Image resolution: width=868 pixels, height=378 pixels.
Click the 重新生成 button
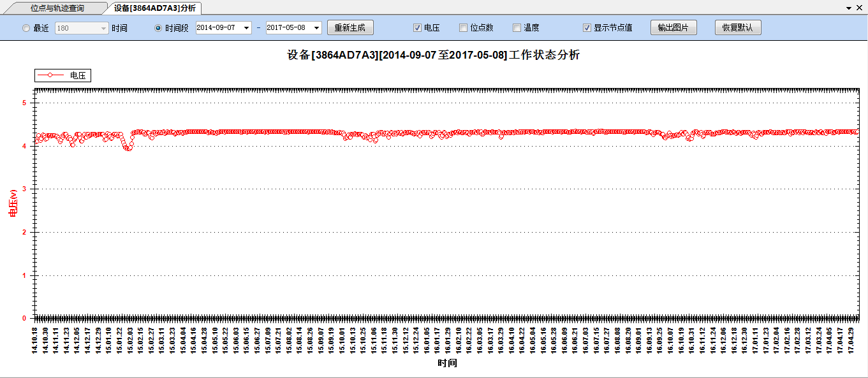349,28
